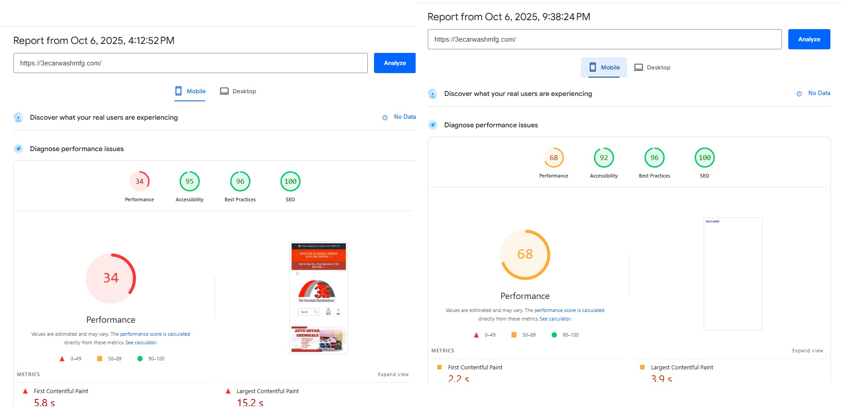Open 'See calculator.' link under score 68
Screen dimensions: 868x416
click(x=555, y=319)
